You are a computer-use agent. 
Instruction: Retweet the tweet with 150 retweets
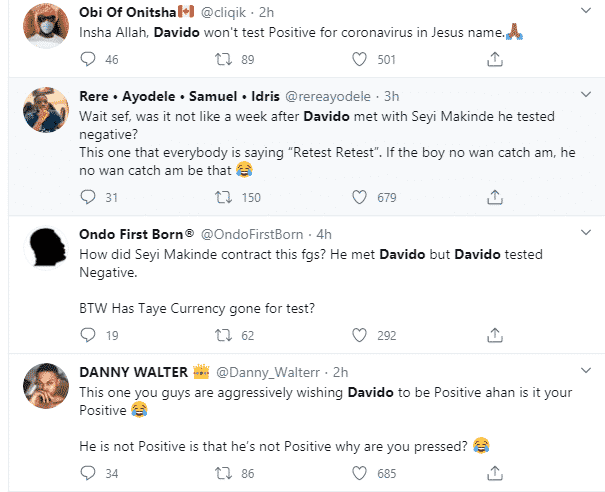click(x=223, y=197)
